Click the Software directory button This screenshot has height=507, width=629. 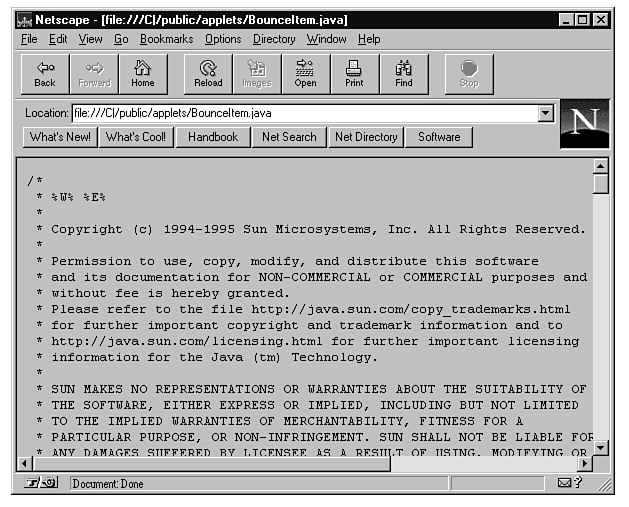coord(439,137)
